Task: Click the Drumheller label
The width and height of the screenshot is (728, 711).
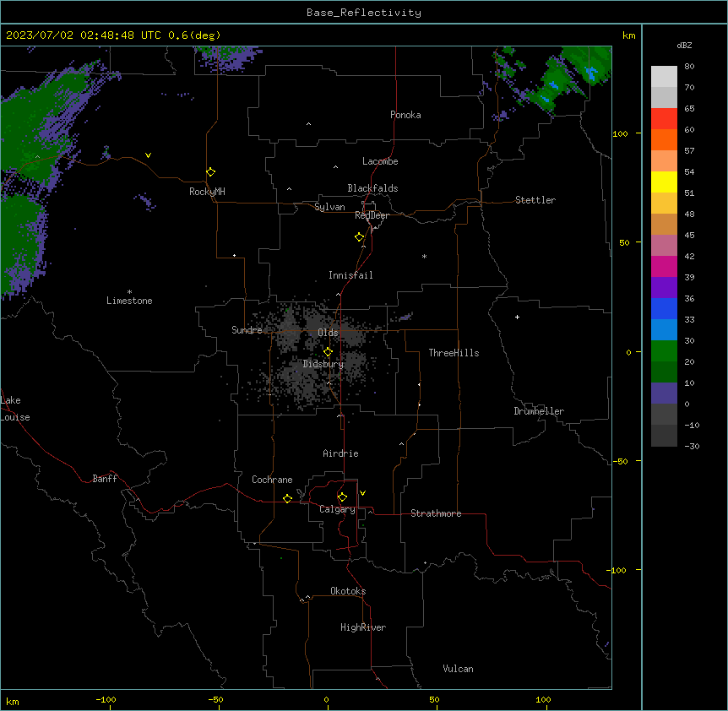Action: [x=539, y=411]
